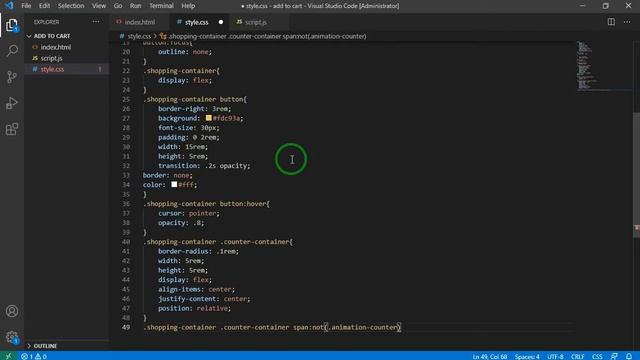This screenshot has height=360, width=640.
Task: Click 'outline: none;' on line 20
Action: point(185,52)
